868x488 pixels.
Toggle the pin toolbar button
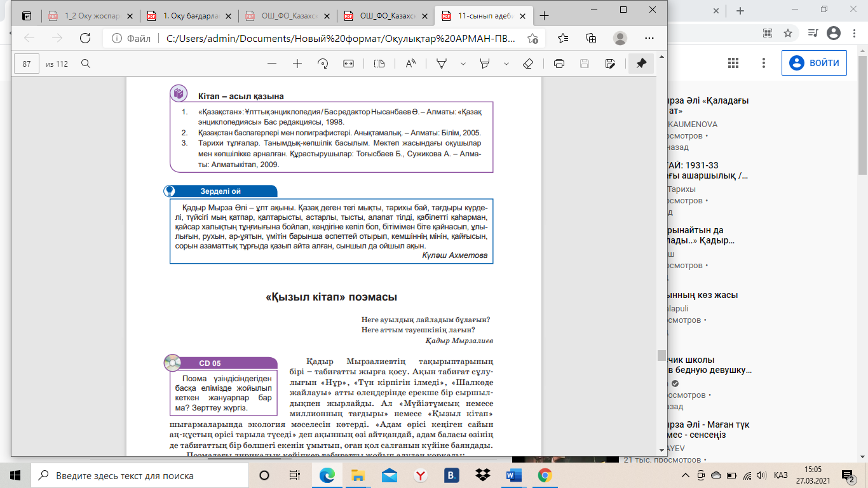(641, 64)
